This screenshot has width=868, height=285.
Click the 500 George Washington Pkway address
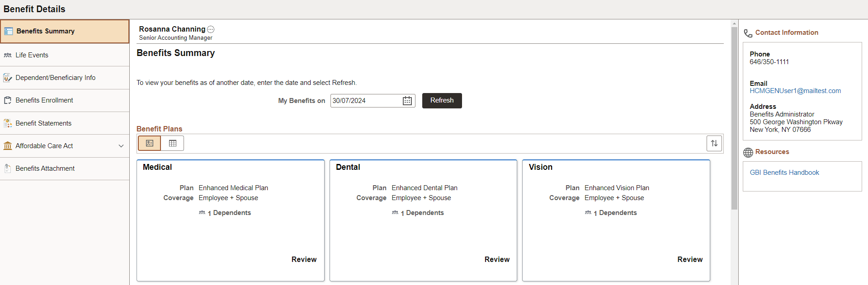(x=796, y=122)
